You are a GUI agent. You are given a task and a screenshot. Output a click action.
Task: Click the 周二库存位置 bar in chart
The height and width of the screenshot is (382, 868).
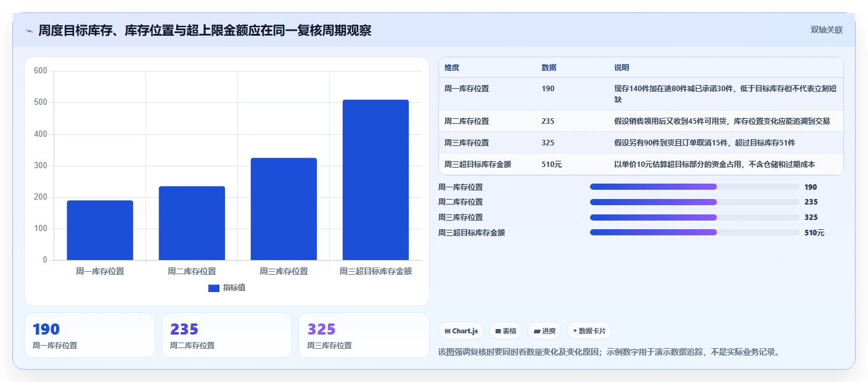192,223
